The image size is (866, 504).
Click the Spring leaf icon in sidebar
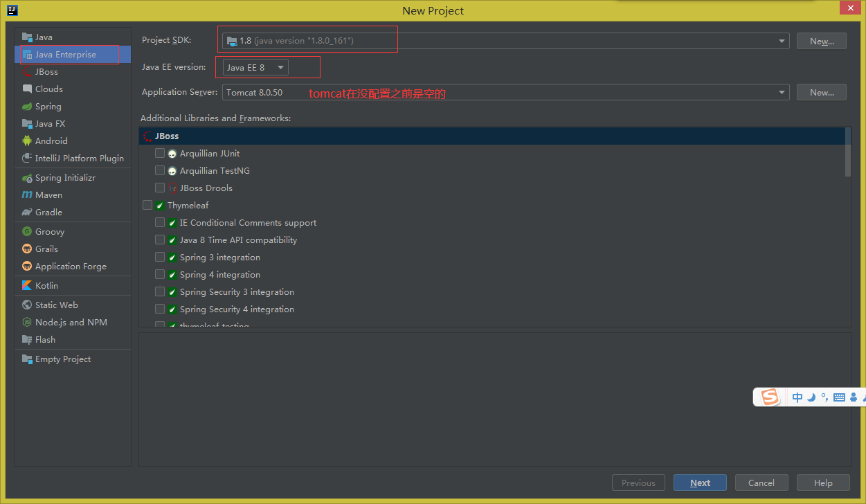27,106
